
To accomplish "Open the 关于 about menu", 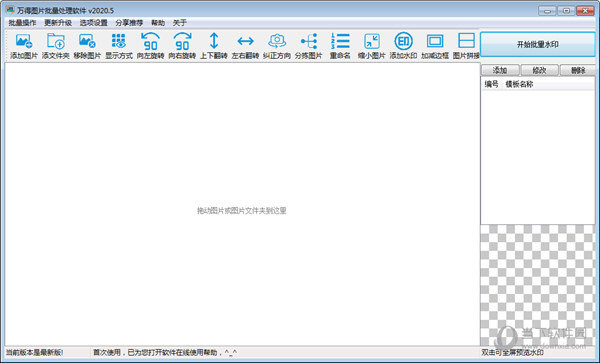I will (x=179, y=23).
